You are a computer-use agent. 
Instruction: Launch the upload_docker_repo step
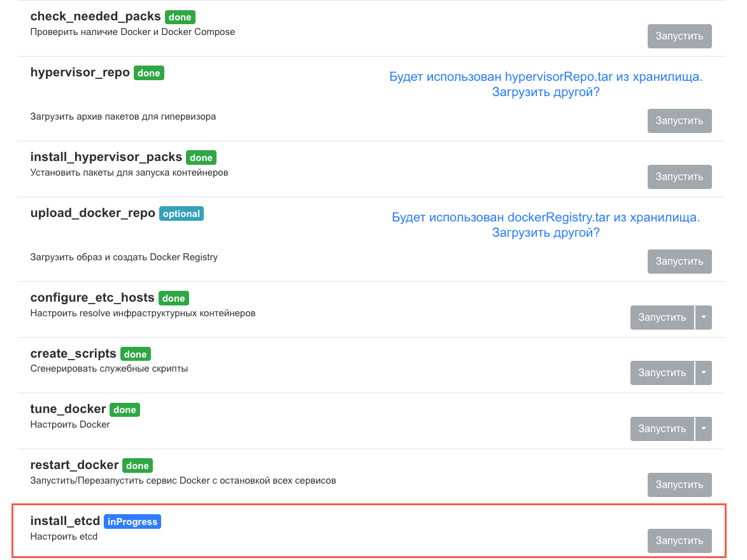[679, 262]
